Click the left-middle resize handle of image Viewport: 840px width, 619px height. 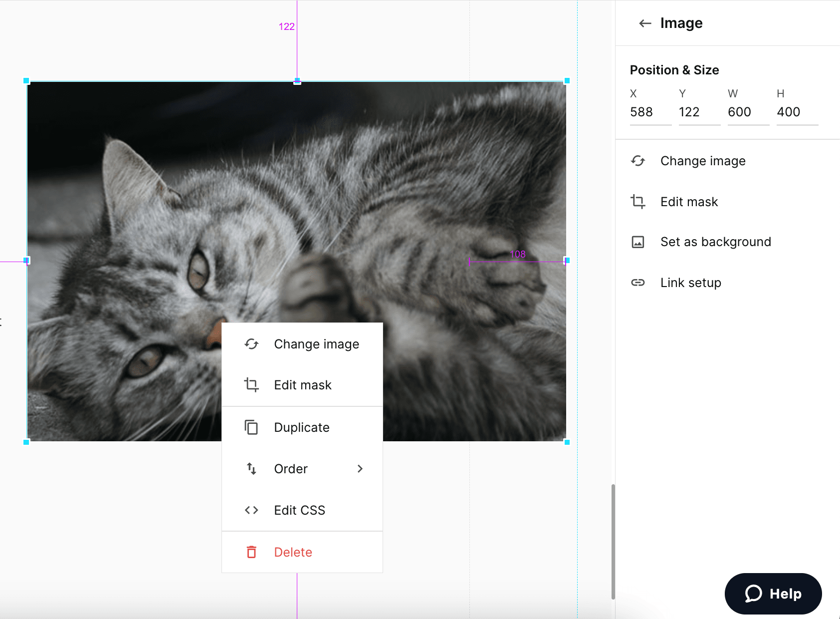click(26, 260)
